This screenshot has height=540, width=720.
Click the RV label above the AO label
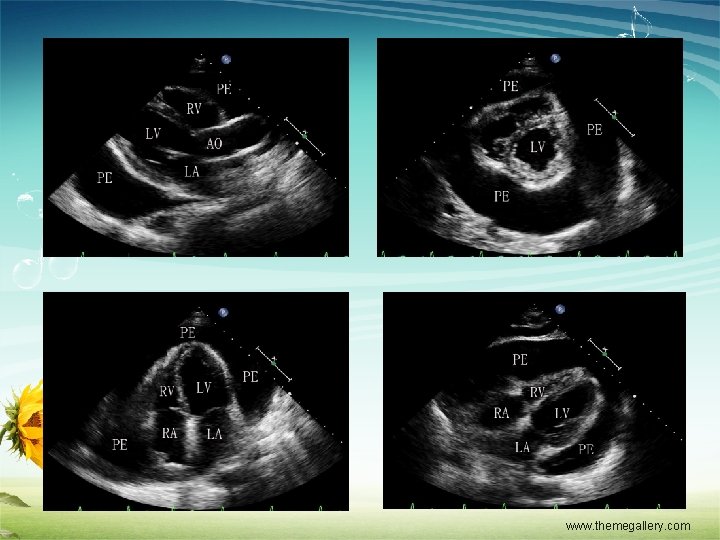194,108
